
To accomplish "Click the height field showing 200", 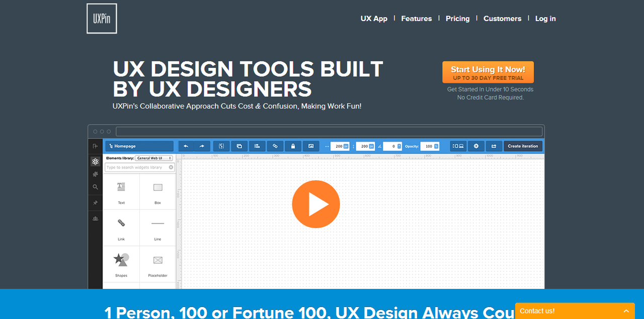I will pyautogui.click(x=365, y=146).
